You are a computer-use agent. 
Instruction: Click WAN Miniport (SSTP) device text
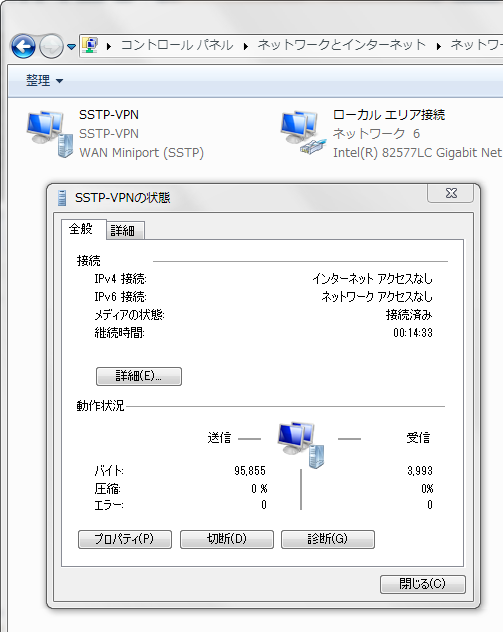pyautogui.click(x=141, y=153)
